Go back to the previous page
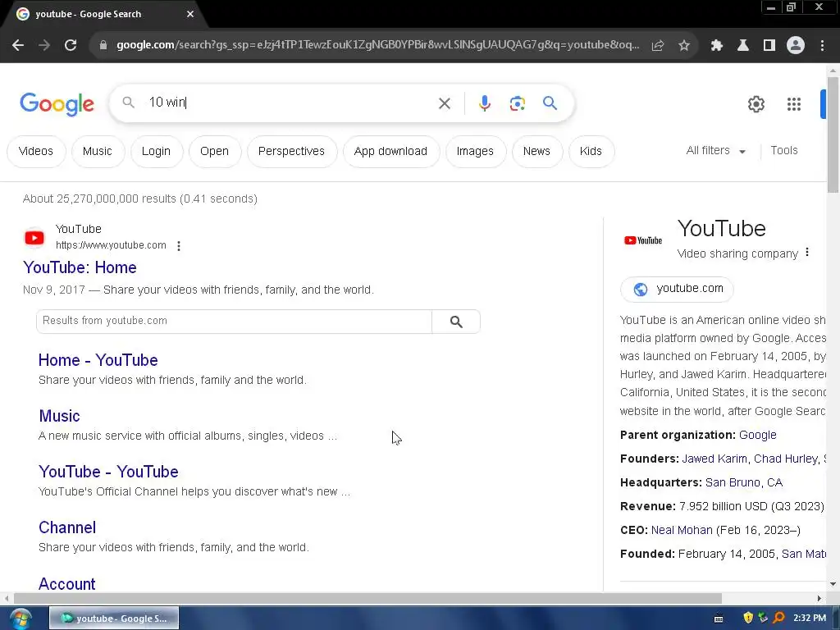 tap(18, 46)
